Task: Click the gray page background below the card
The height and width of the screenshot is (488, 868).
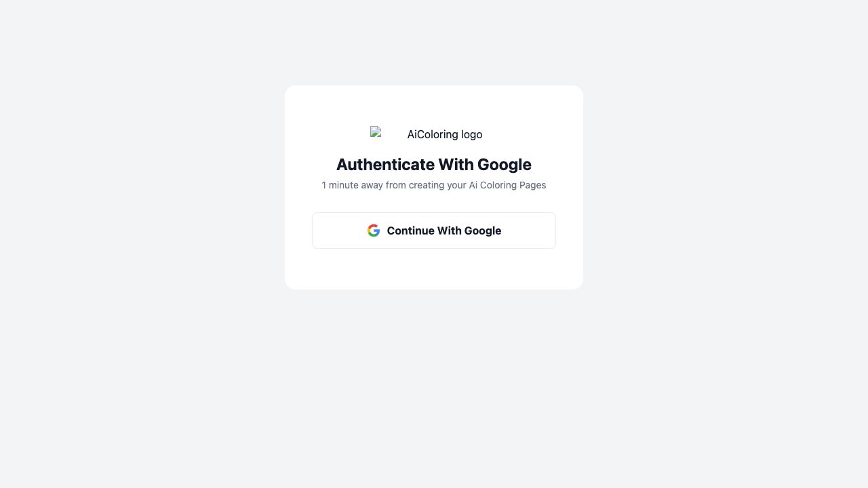Action: click(x=434, y=386)
